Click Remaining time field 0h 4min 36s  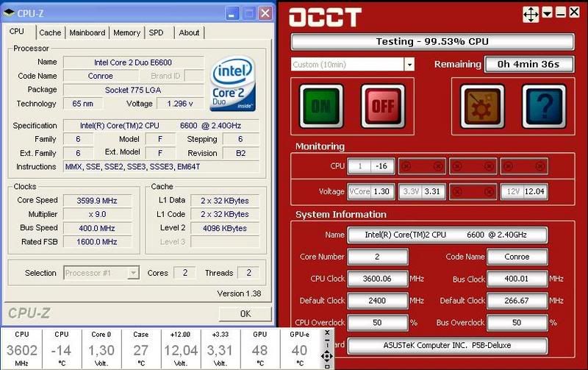(528, 64)
